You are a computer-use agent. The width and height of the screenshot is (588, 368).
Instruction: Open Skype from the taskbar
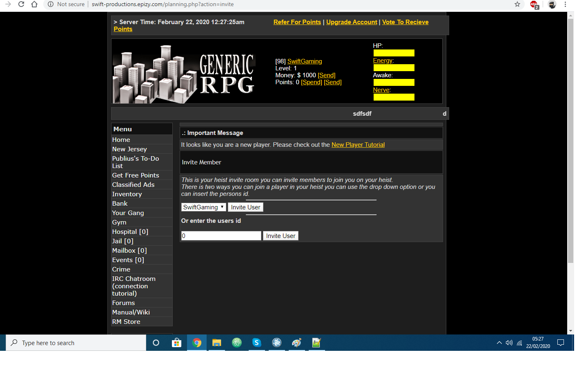pos(256,343)
